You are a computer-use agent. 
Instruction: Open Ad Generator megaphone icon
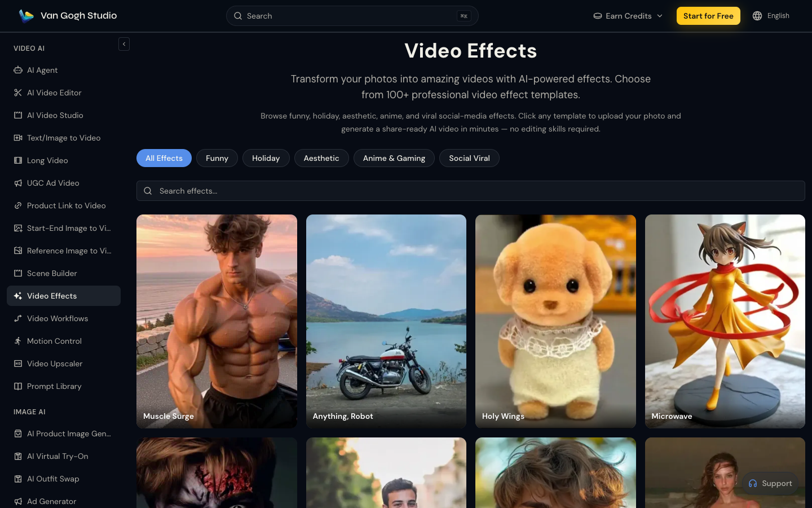[18, 501]
